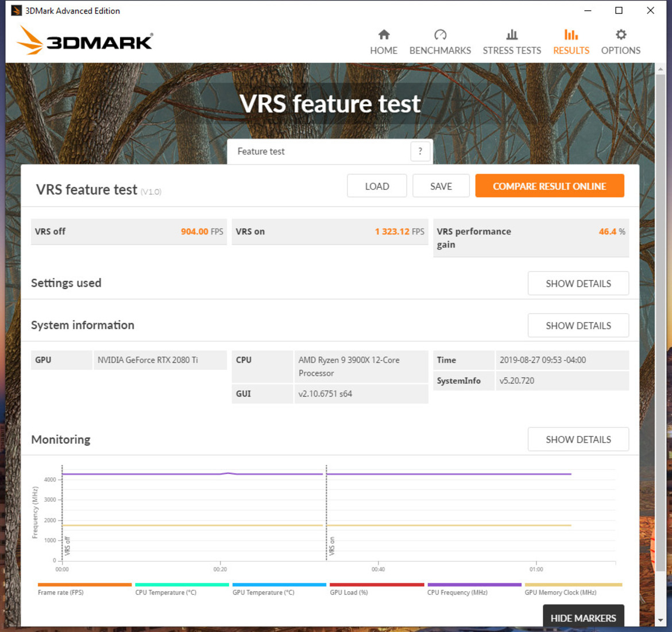Click scrollbar down arrow
Screen dimensions: 672x632
[661, 620]
